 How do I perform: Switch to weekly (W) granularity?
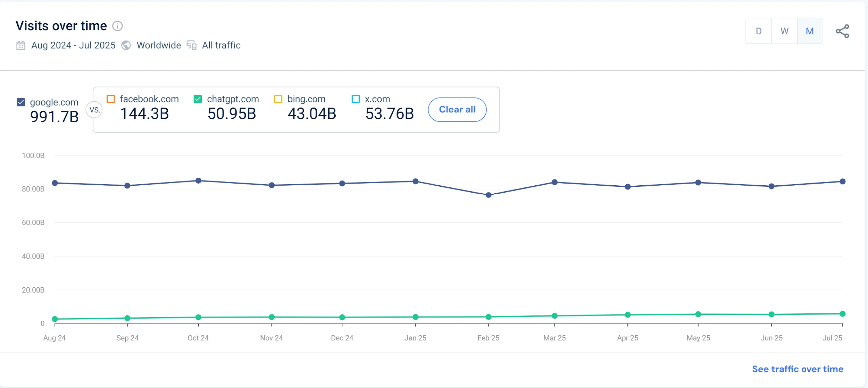784,31
